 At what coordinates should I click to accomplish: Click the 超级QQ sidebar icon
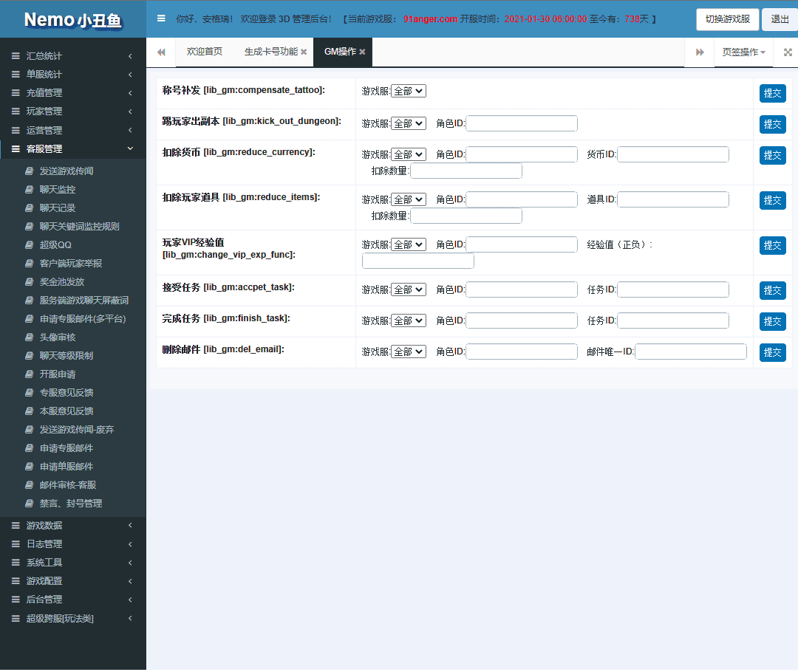[x=30, y=244]
